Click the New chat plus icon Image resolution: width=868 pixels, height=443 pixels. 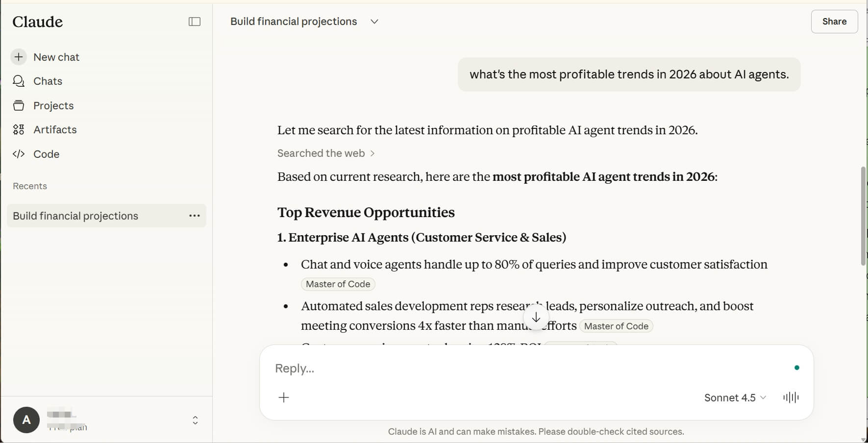tap(19, 57)
